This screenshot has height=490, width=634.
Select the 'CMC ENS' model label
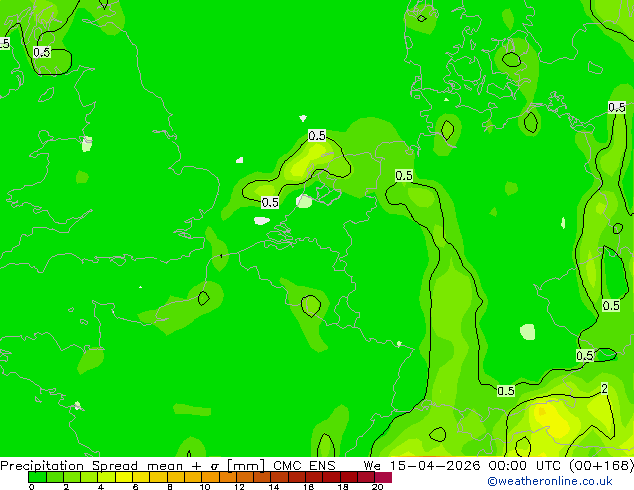[x=304, y=465]
